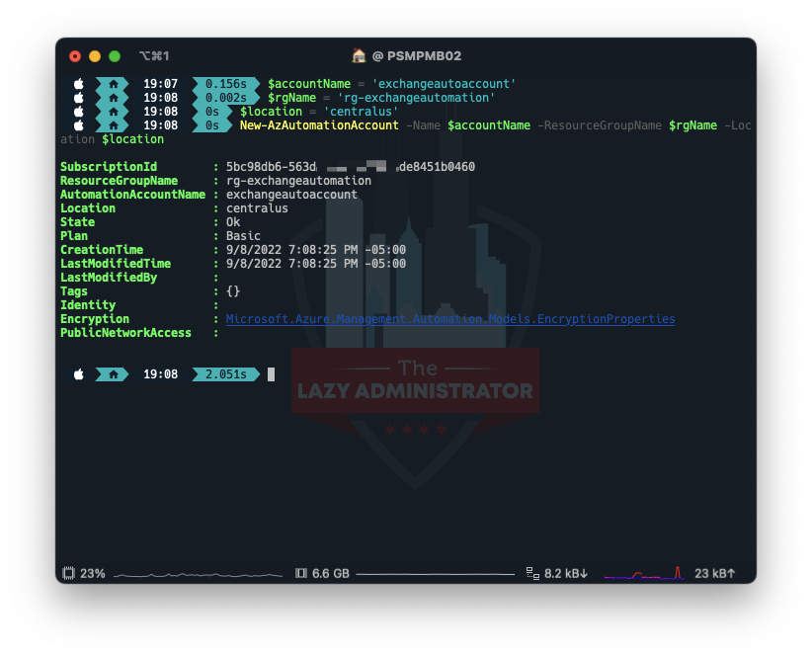Click the 'Ok' state value
This screenshot has height=657, width=812.
point(233,222)
